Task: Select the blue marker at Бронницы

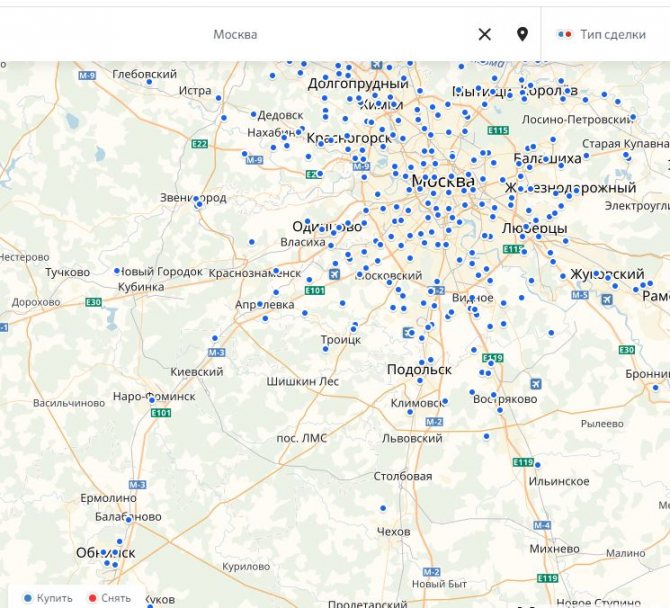Action: click(655, 388)
